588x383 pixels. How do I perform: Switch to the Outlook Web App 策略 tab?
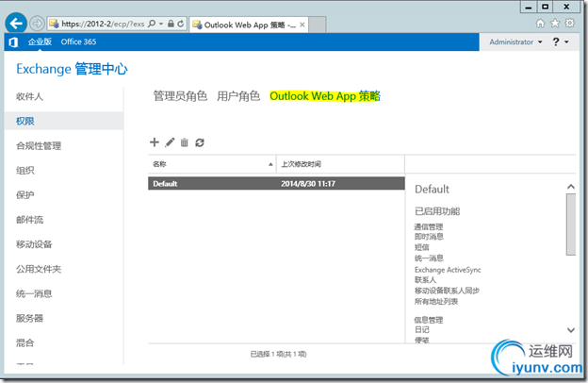click(x=325, y=96)
